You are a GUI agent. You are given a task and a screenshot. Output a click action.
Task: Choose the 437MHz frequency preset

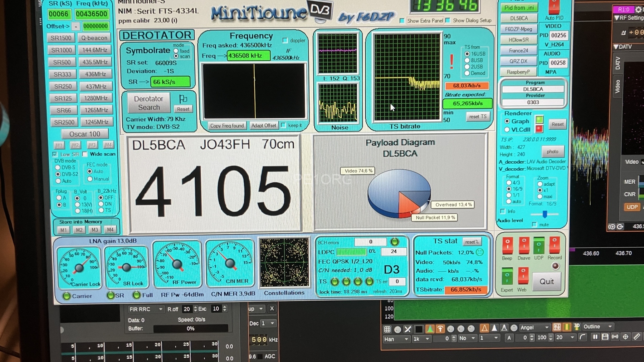tap(96, 86)
